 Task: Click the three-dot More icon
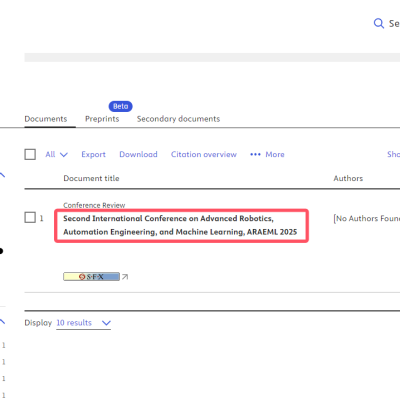pos(255,154)
